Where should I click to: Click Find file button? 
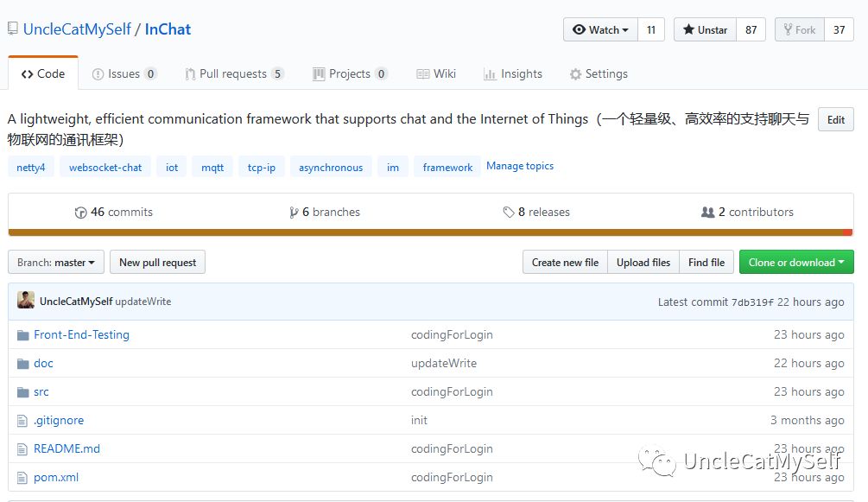click(x=706, y=262)
